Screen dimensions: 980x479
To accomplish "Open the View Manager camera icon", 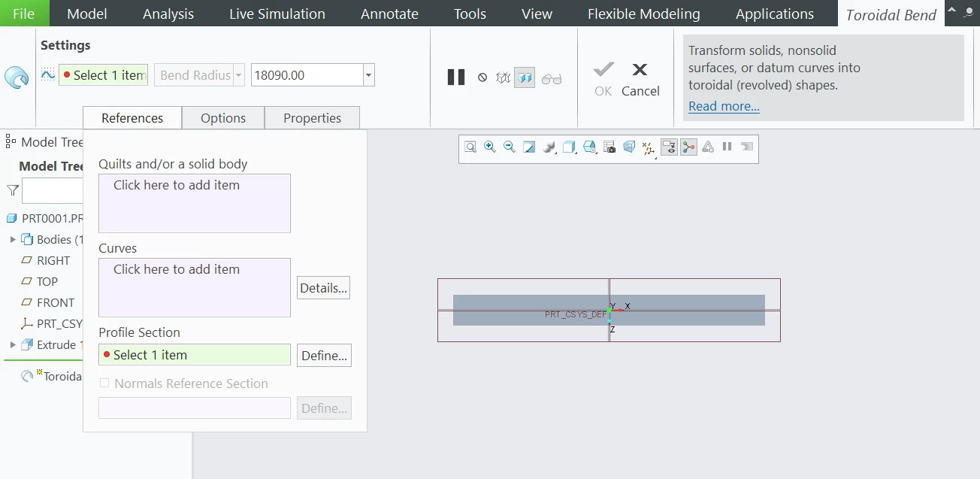I will click(x=609, y=147).
